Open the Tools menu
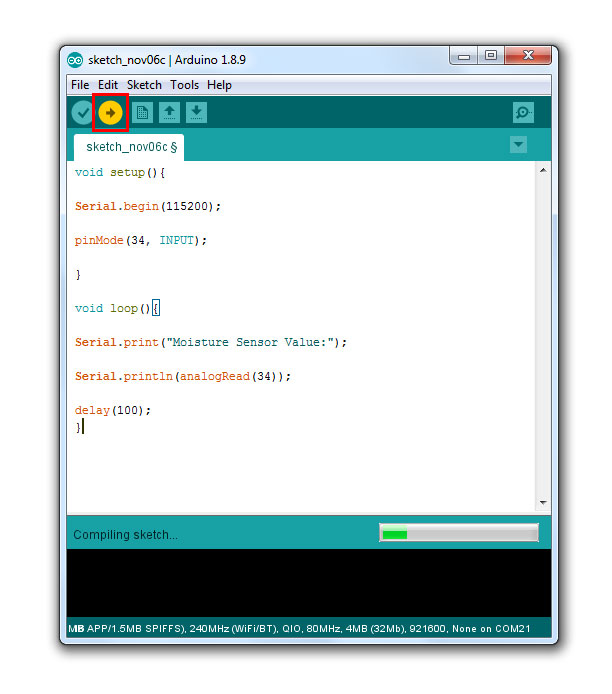This screenshot has width=612, height=694. (x=185, y=85)
